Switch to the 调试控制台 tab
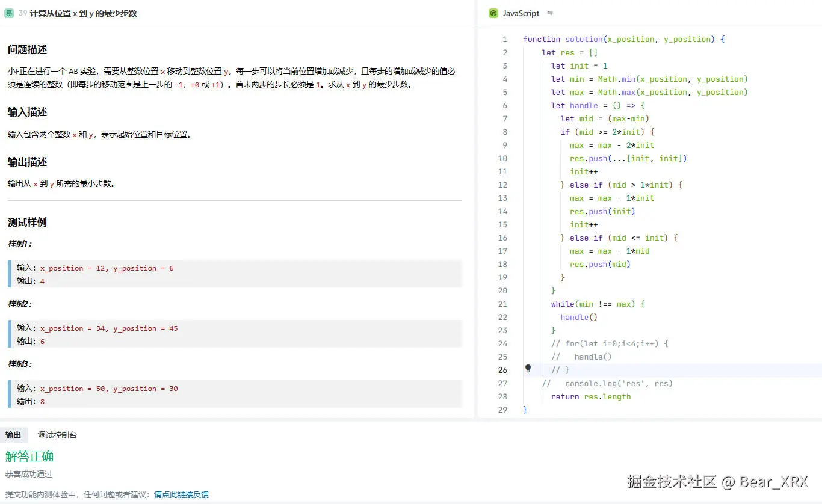This screenshot has height=504, width=822. pyautogui.click(x=57, y=435)
